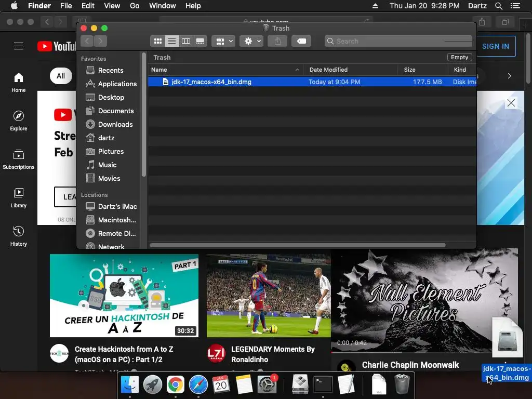This screenshot has height=399, width=532.
Task: Go back in Trash window
Action: click(x=87, y=41)
